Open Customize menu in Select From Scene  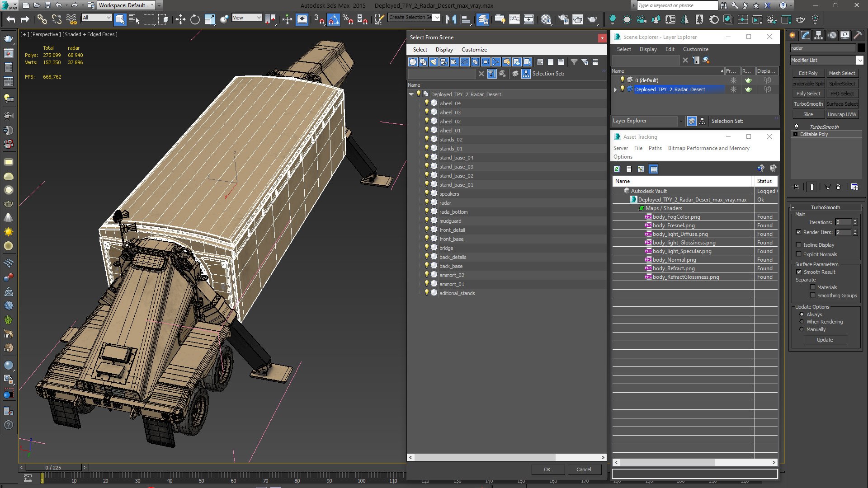tap(474, 50)
